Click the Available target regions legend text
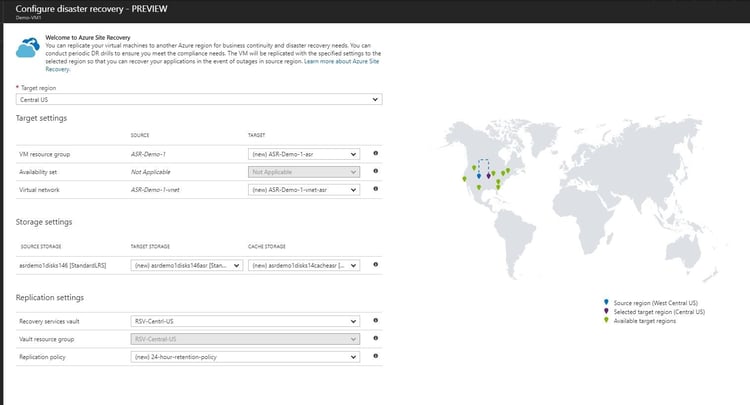750x405 pixels. [645, 321]
